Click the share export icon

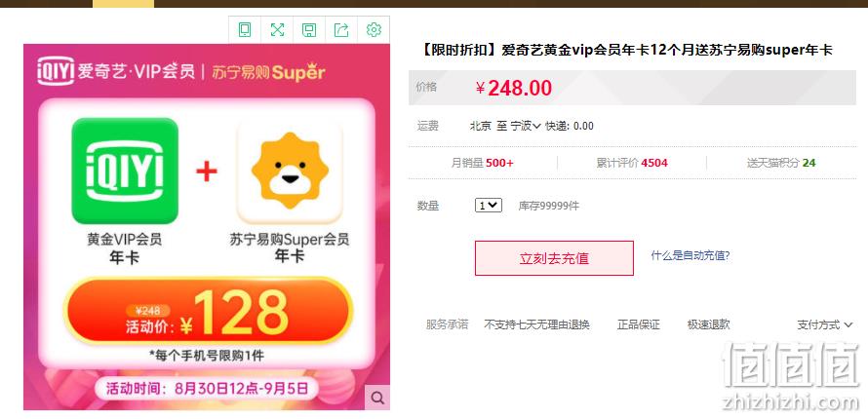[341, 30]
